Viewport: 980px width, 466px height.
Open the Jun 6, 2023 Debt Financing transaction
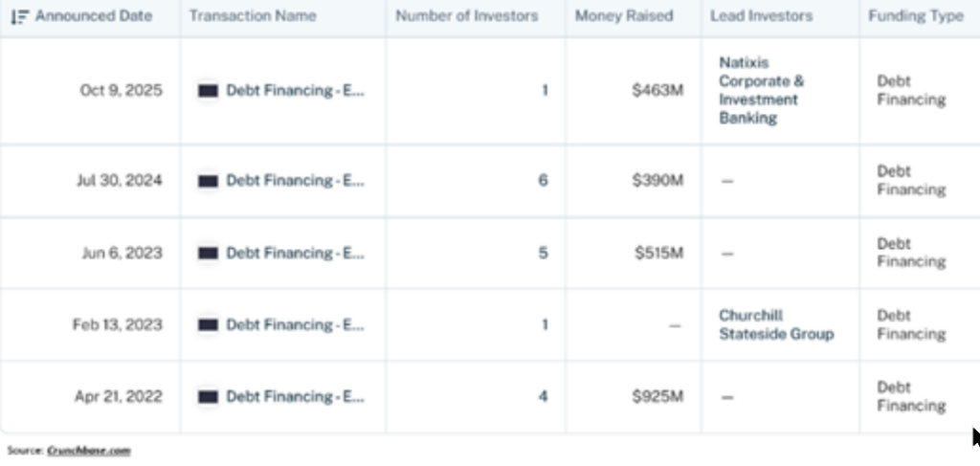tap(295, 253)
